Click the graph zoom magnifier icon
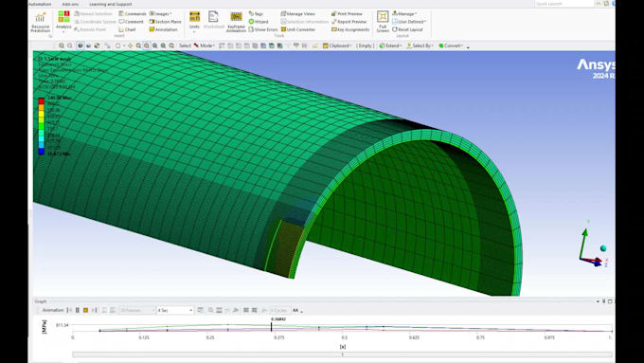This screenshot has width=644, height=363. (x=210, y=310)
